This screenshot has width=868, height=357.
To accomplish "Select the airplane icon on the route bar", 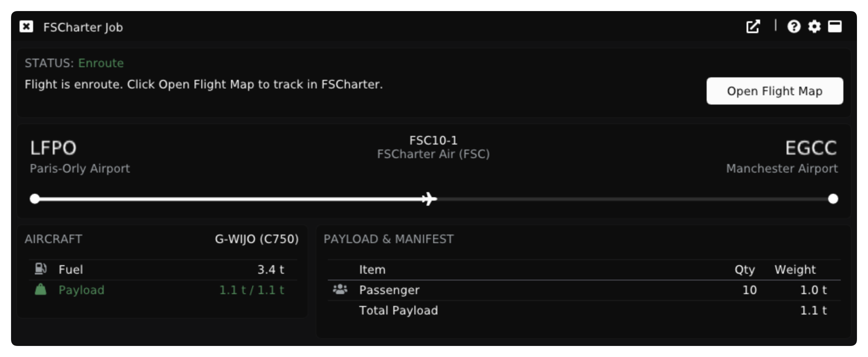I will (429, 198).
